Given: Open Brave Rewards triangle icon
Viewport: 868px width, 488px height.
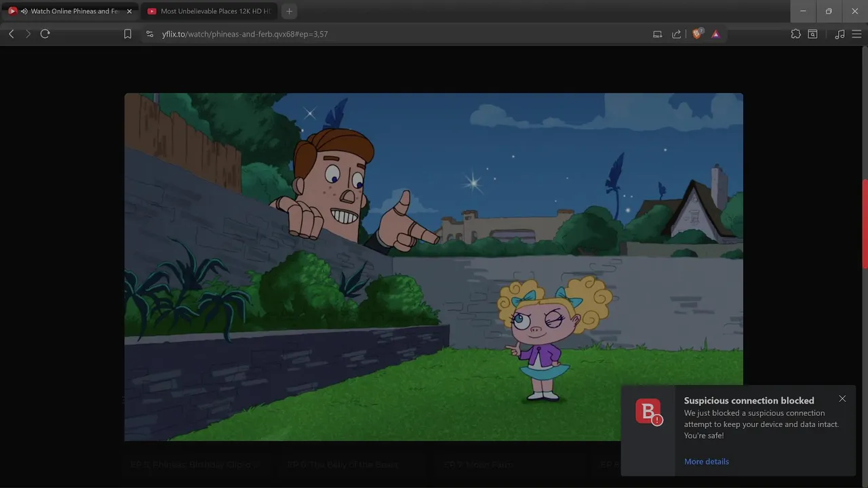Looking at the screenshot, I should pos(715,34).
